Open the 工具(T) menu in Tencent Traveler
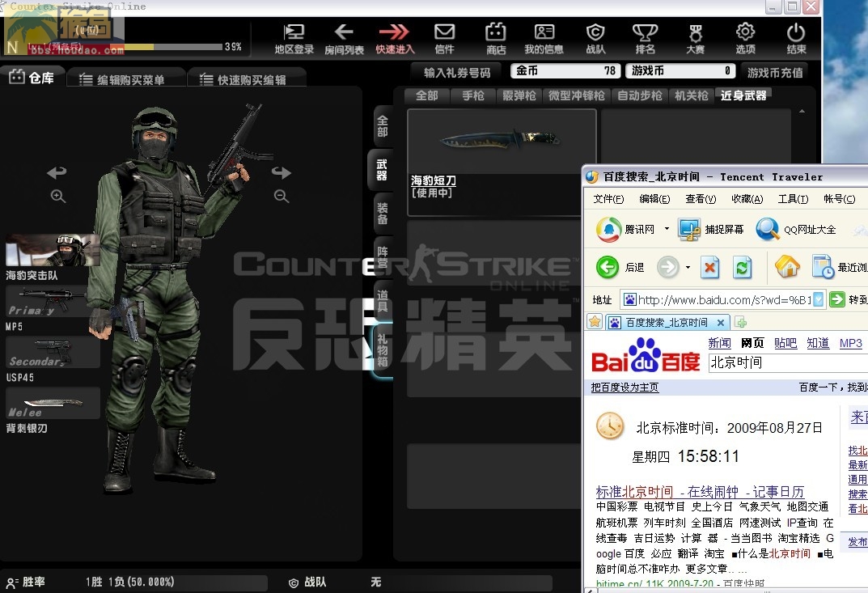868x593 pixels. (793, 199)
